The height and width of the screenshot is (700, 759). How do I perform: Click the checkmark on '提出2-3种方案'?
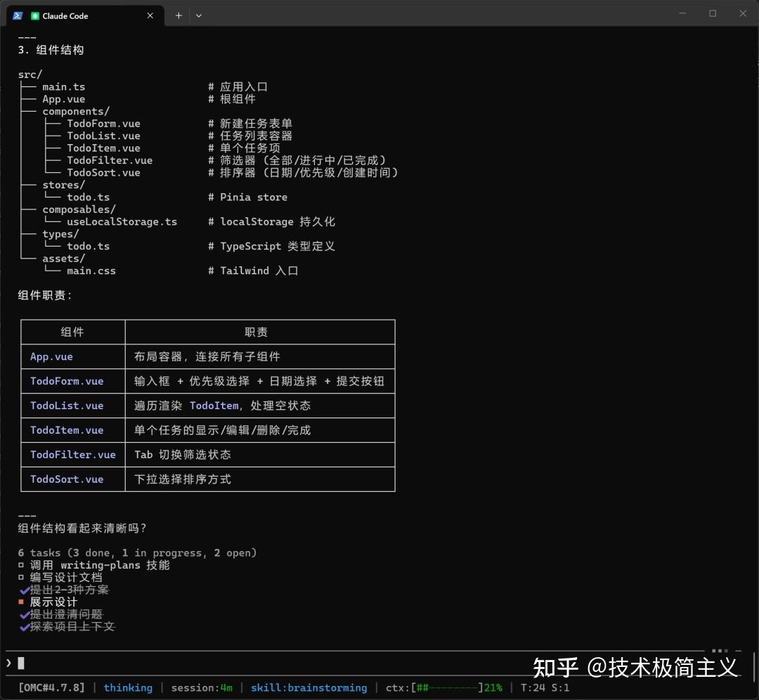click(x=25, y=590)
